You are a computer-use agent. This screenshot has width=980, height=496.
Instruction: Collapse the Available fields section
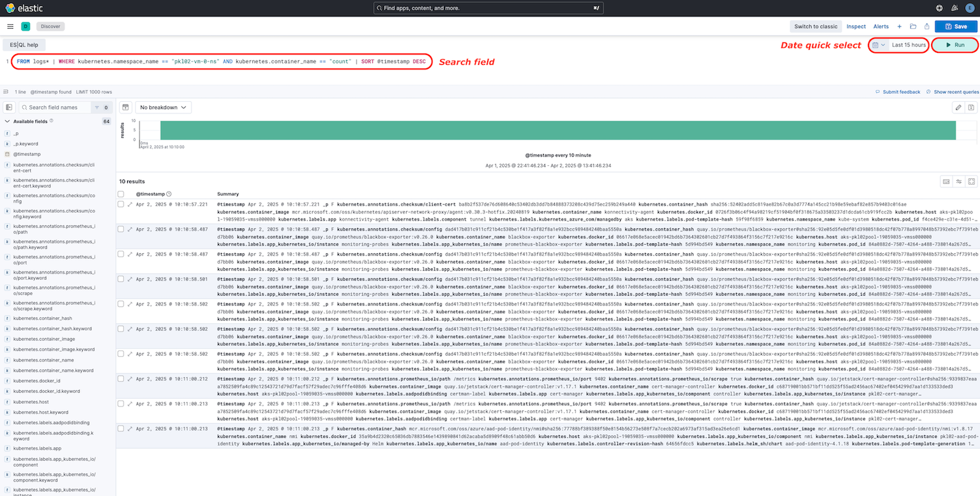click(x=6, y=121)
